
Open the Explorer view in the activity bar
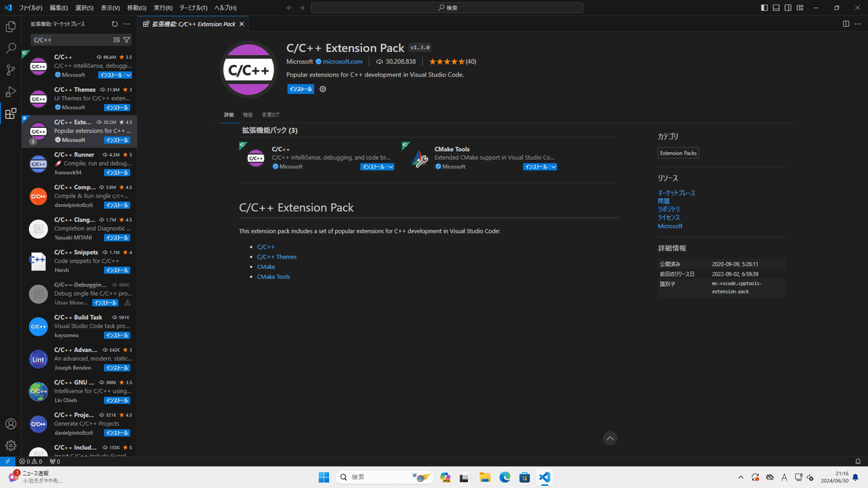10,26
